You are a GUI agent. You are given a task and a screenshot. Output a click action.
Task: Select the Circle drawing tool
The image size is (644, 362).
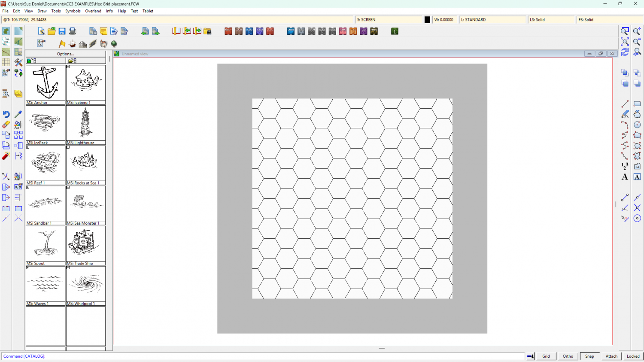[637, 125]
